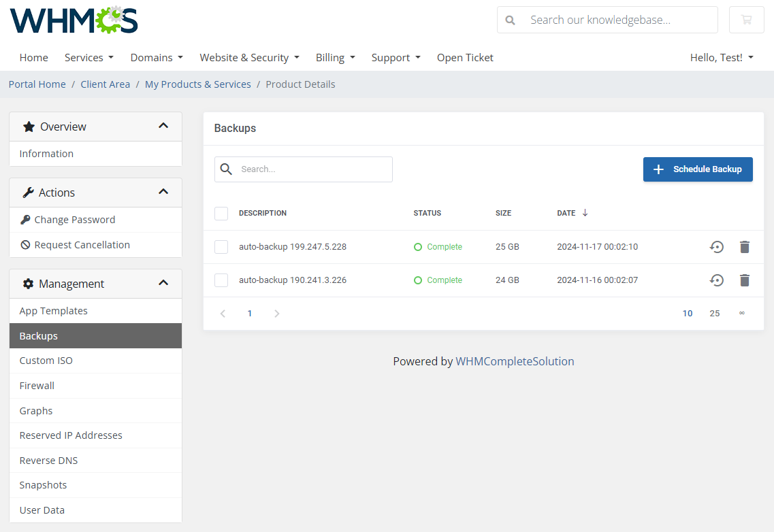The image size is (774, 532).
Task: Select Open Ticket in the navbar
Action: pyautogui.click(x=465, y=58)
